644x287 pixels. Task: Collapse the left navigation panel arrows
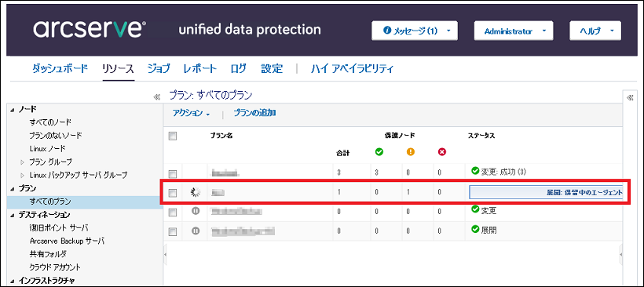(156, 97)
